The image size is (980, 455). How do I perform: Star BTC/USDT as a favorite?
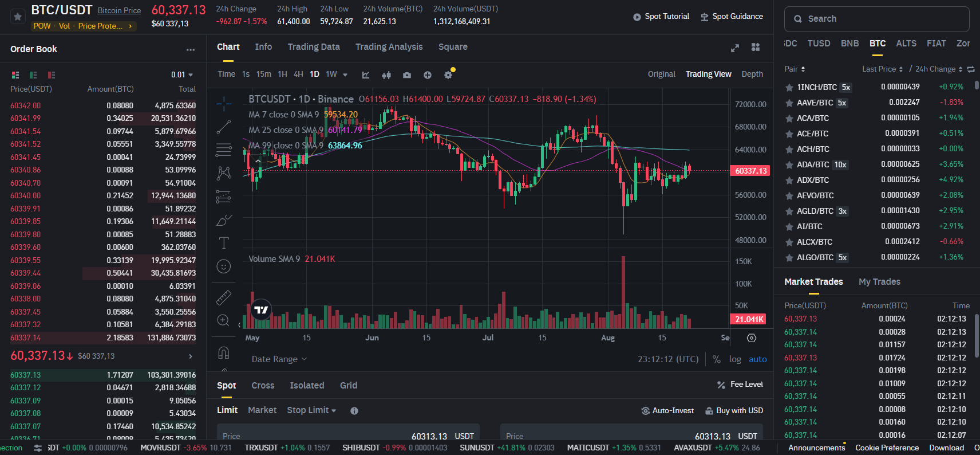(18, 17)
